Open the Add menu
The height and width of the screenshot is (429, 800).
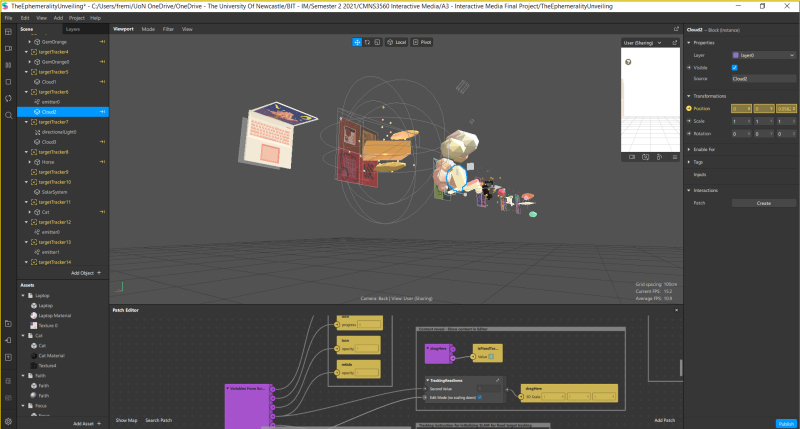[58, 18]
